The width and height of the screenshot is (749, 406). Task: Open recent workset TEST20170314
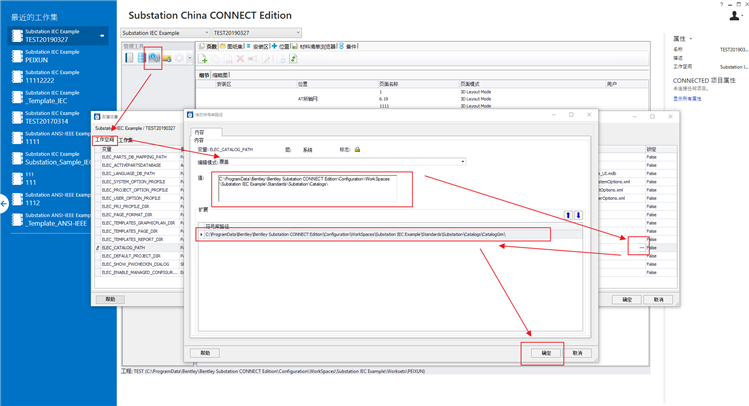pos(50,118)
